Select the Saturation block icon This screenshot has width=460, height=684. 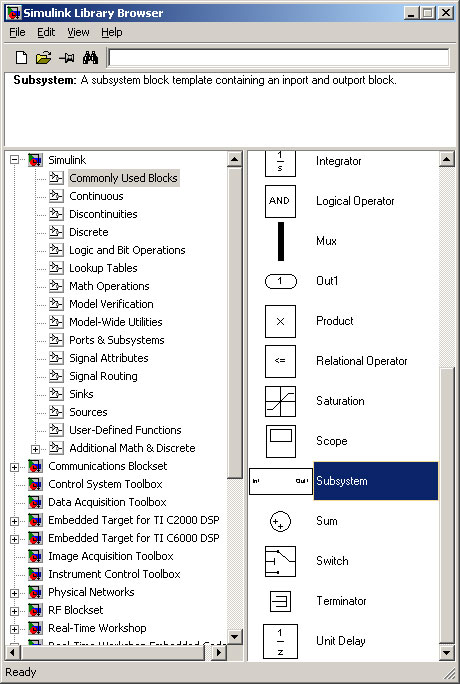280,401
